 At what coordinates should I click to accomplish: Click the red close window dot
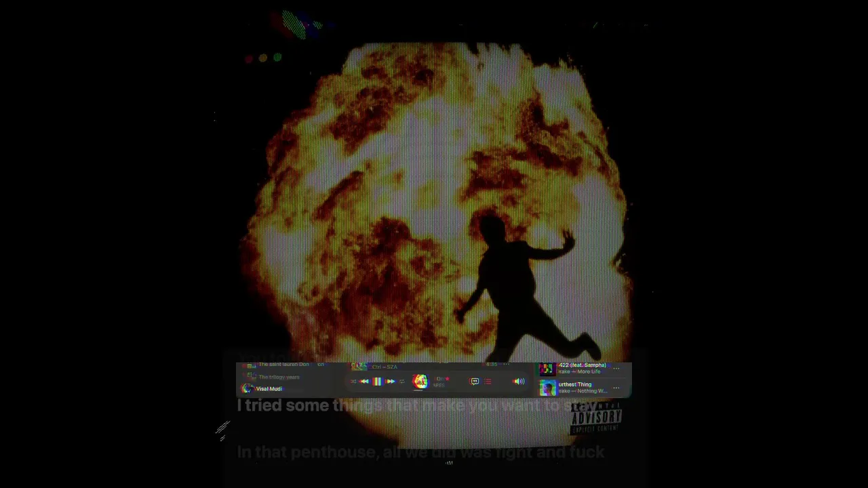[x=249, y=58]
